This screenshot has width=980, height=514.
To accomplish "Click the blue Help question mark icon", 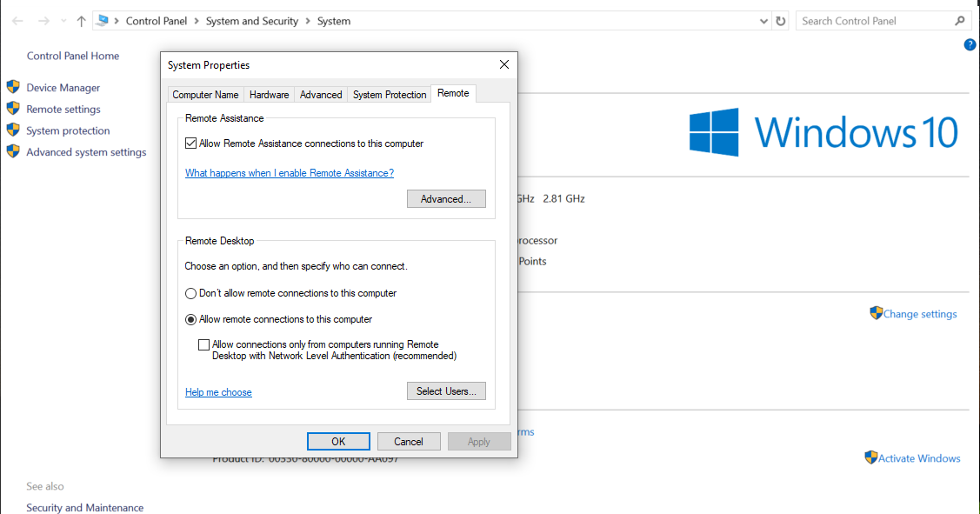I will click(970, 44).
